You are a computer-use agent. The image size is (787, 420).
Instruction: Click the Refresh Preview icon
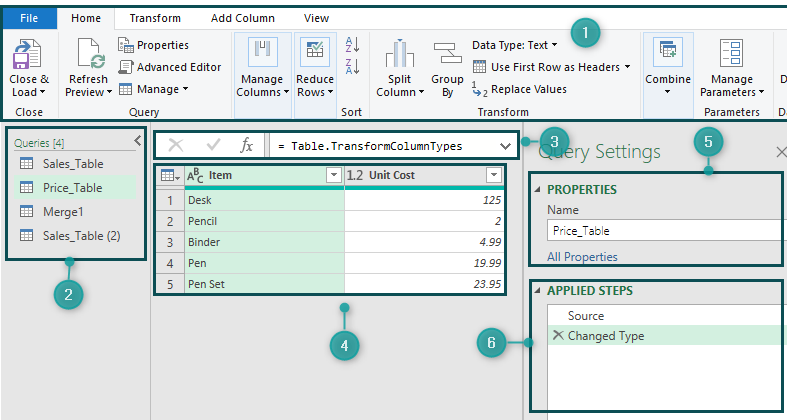coord(91,54)
